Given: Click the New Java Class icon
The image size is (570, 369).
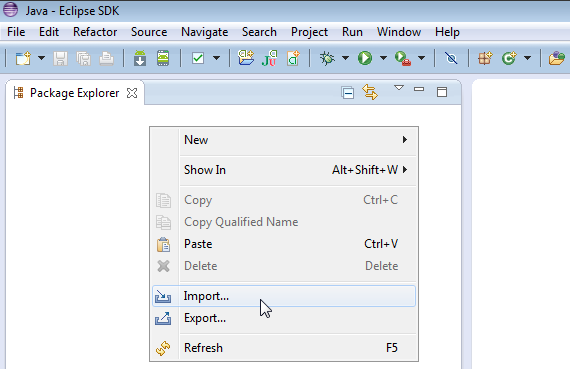Looking at the screenshot, I should pos(509,58).
